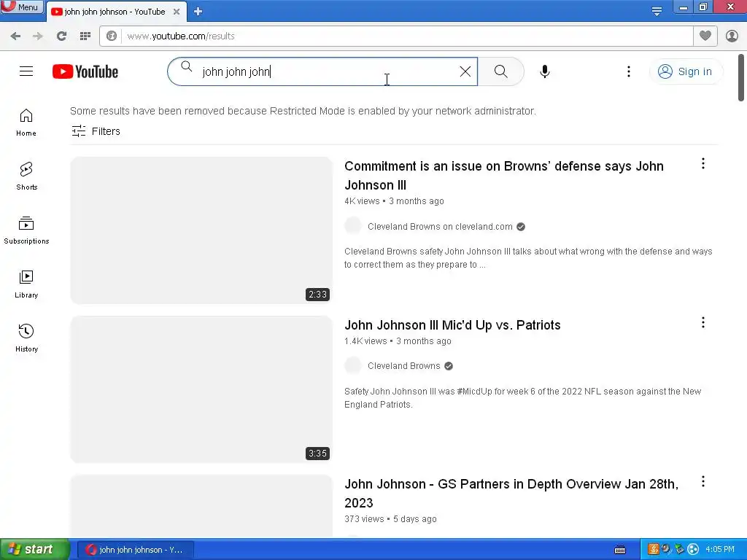747x560 pixels.
Task: Open the on-screen keyboard tray icon
Action: 620,550
